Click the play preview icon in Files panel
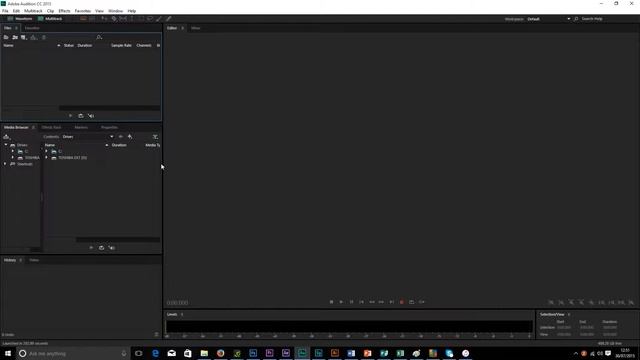Viewport: 640px width, 360px height. [71, 116]
